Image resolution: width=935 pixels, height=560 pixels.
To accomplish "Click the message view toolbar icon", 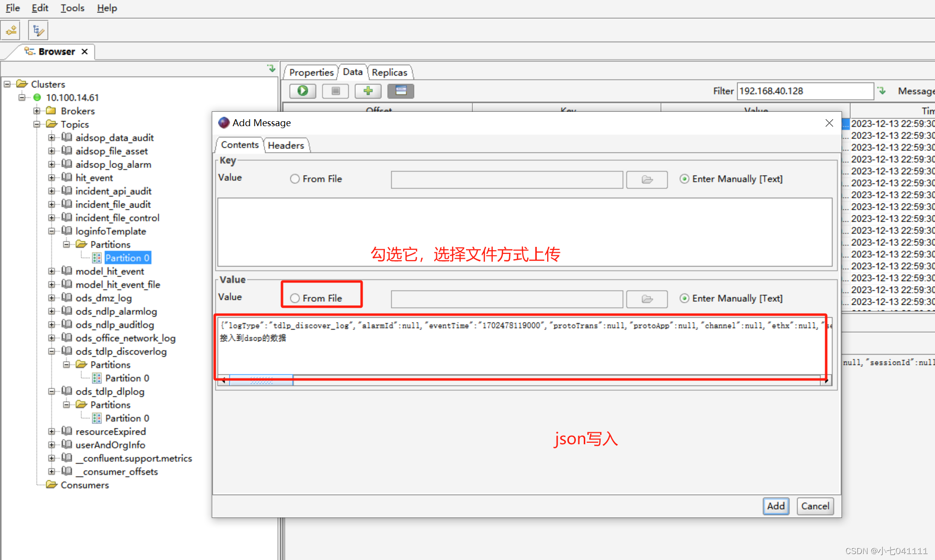I will [x=401, y=91].
